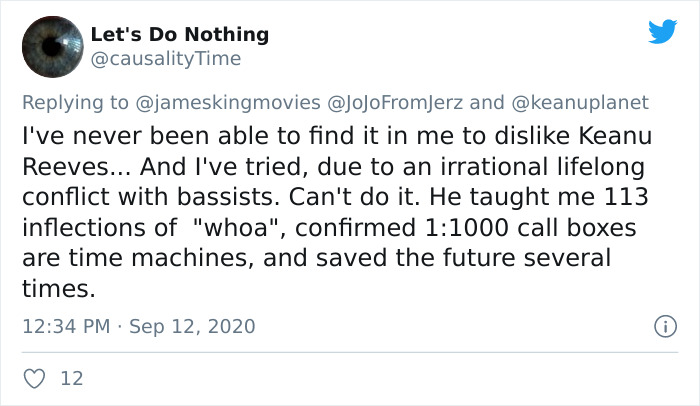Image resolution: width=700 pixels, height=406 pixels.
Task: Click the Twitter bird logo
Action: click(x=662, y=31)
